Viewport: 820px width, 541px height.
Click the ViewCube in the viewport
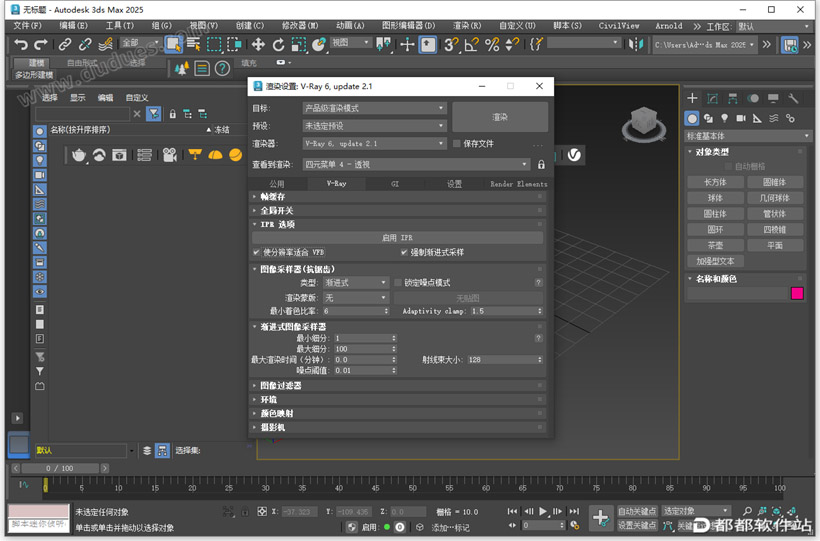(x=644, y=123)
